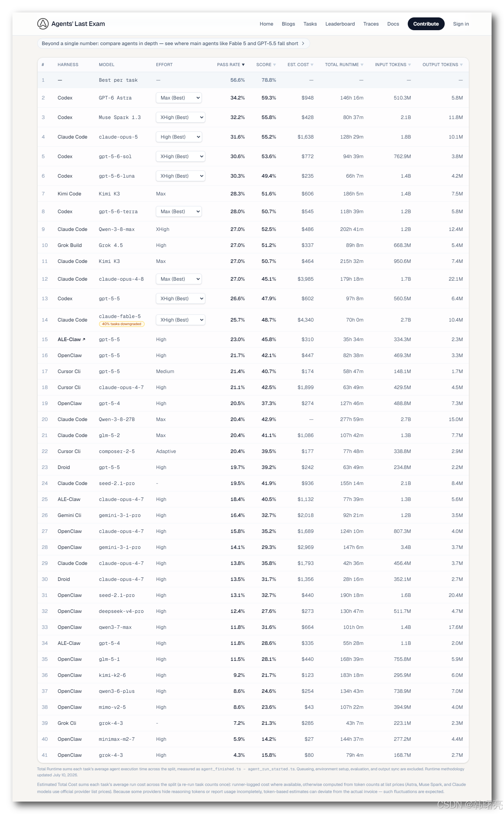The height and width of the screenshot is (814, 504).
Task: Open the Leaderboard nav item
Action: (x=340, y=24)
